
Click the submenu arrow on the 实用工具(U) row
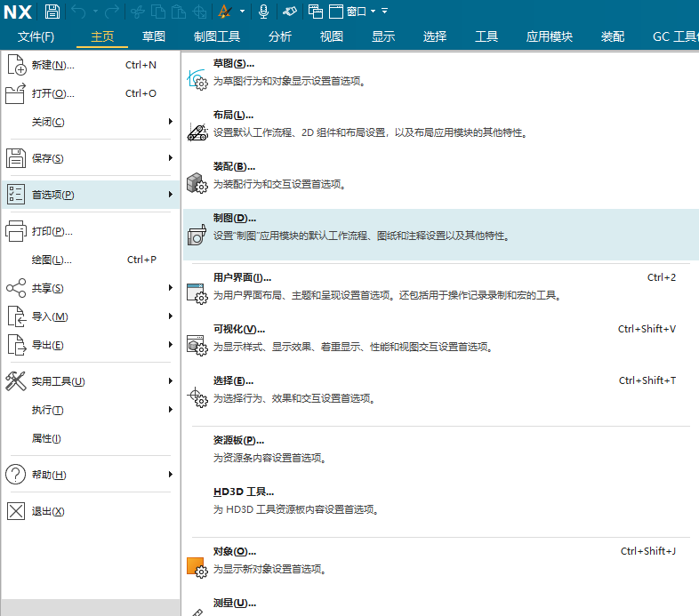(x=170, y=381)
